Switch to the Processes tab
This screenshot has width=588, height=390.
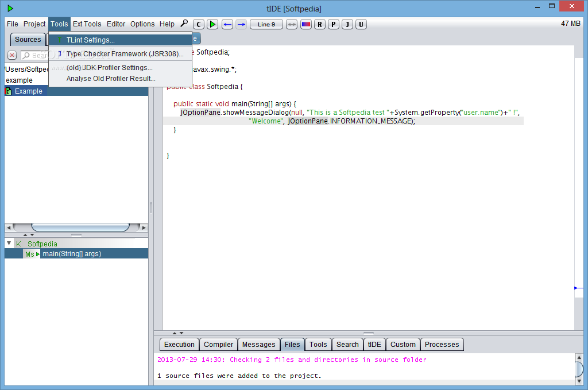[442, 344]
